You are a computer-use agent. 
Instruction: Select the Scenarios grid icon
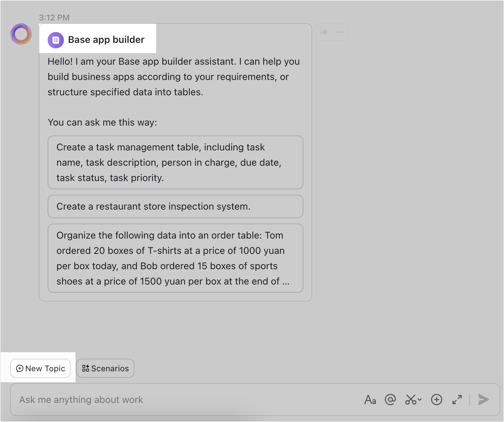(x=86, y=368)
